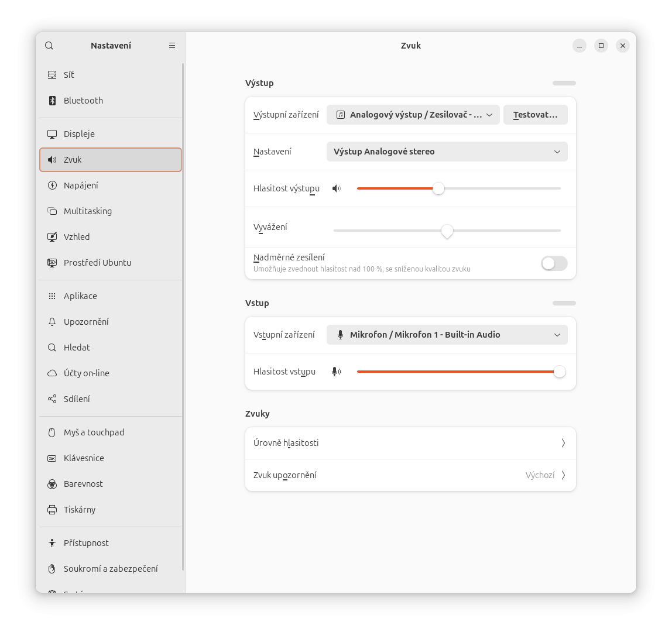
Task: Open the Výstupní zařízení dropdown
Action: point(413,115)
